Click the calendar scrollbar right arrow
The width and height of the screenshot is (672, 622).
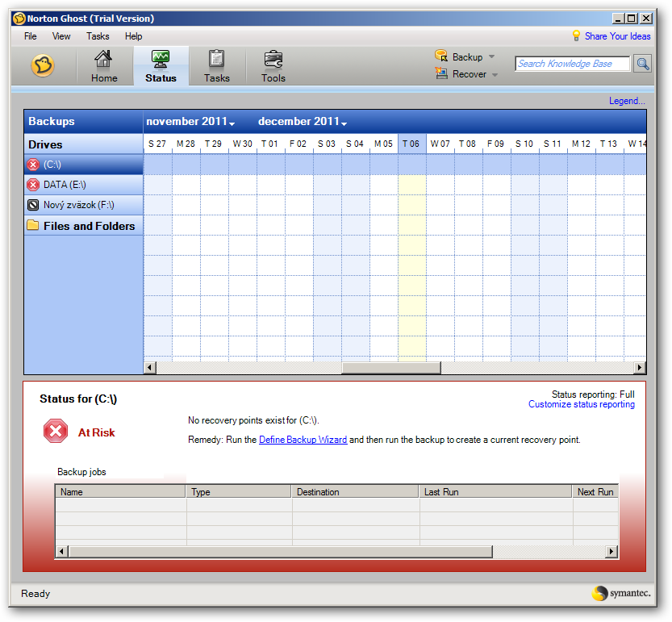(640, 367)
